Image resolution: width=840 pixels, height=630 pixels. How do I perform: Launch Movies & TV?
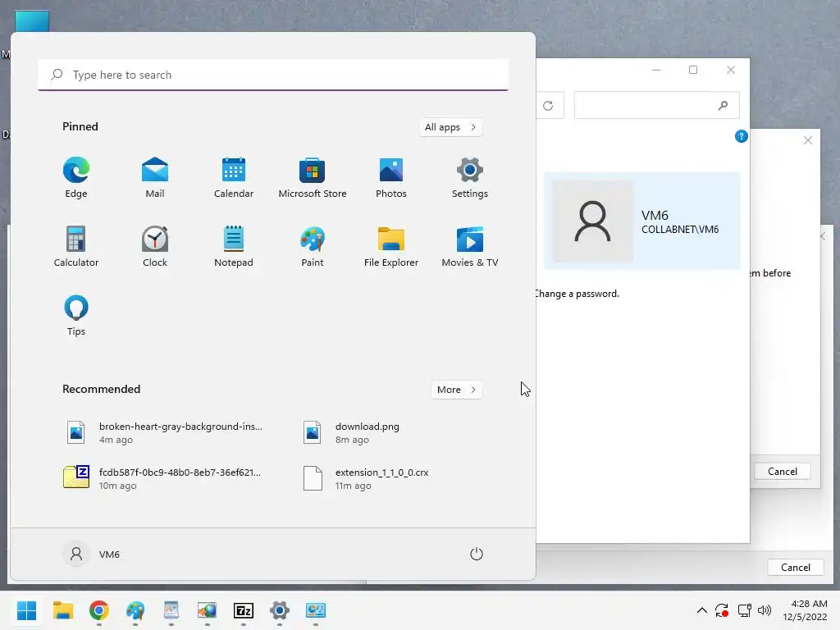[470, 247]
